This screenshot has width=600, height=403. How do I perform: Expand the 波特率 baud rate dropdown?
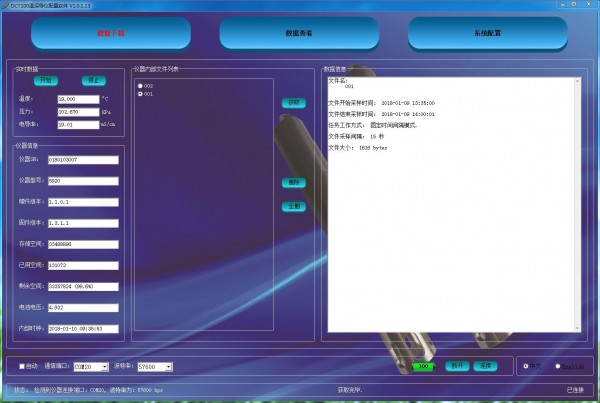tap(170, 366)
